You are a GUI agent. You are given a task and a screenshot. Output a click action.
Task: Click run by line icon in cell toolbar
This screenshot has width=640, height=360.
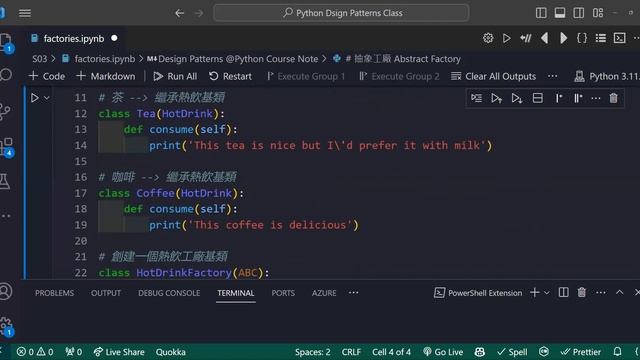pos(476,98)
